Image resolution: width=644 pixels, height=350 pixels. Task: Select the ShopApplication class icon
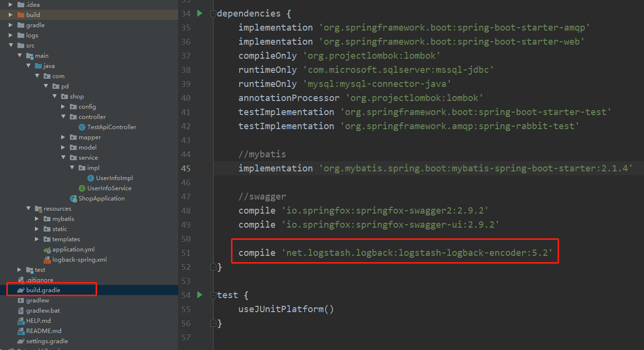73,198
